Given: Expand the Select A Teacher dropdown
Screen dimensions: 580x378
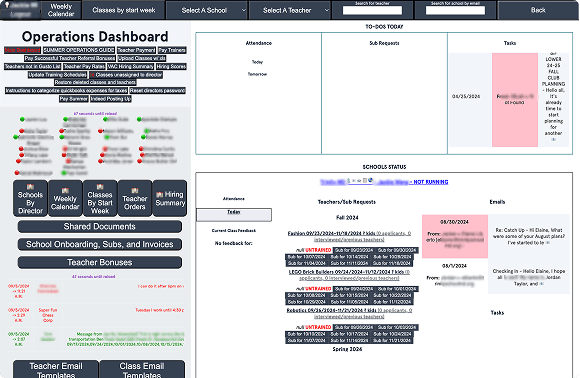Looking at the screenshot, I should 290,10.
